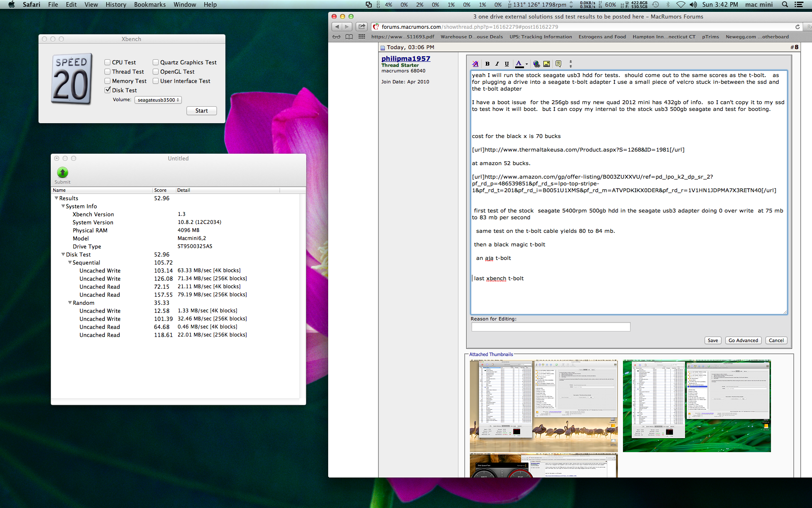The height and width of the screenshot is (508, 812).
Task: Toggle bold formatting in post editor
Action: (x=487, y=64)
